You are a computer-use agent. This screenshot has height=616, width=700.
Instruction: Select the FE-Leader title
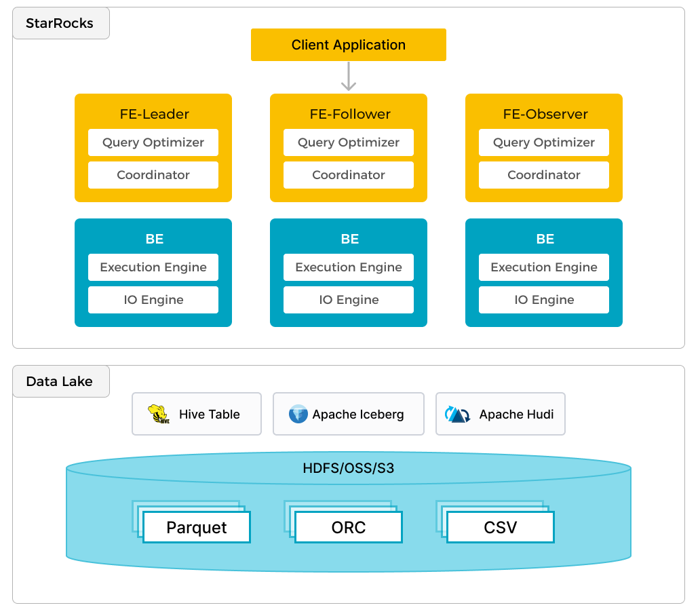tap(153, 114)
